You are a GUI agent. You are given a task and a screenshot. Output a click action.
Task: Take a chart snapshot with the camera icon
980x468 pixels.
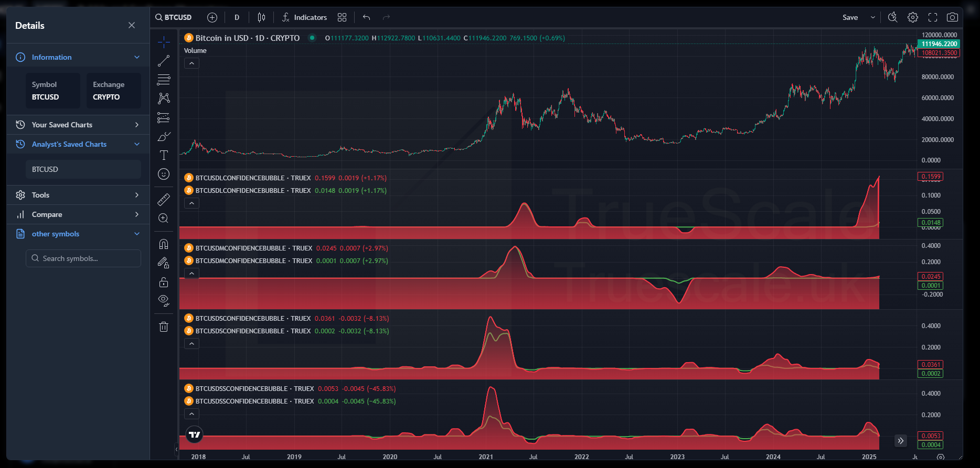pyautogui.click(x=952, y=17)
